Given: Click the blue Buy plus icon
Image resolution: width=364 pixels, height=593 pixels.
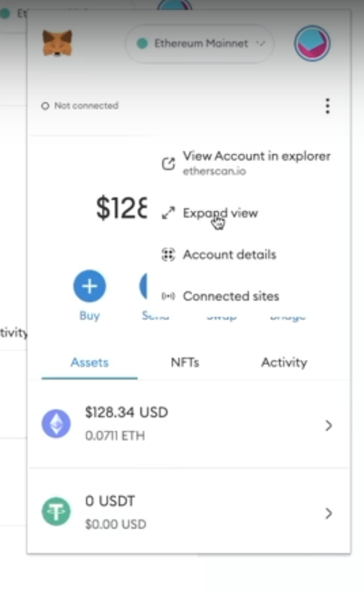Looking at the screenshot, I should [90, 286].
